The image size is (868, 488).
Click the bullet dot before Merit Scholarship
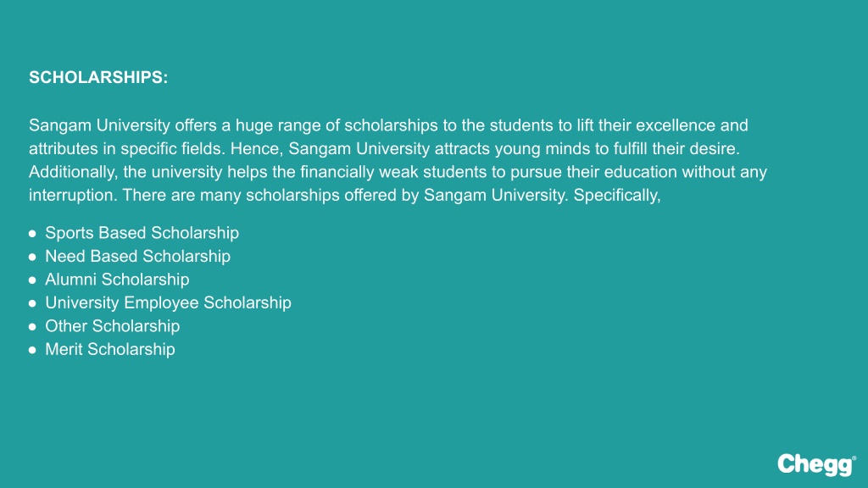click(x=32, y=350)
